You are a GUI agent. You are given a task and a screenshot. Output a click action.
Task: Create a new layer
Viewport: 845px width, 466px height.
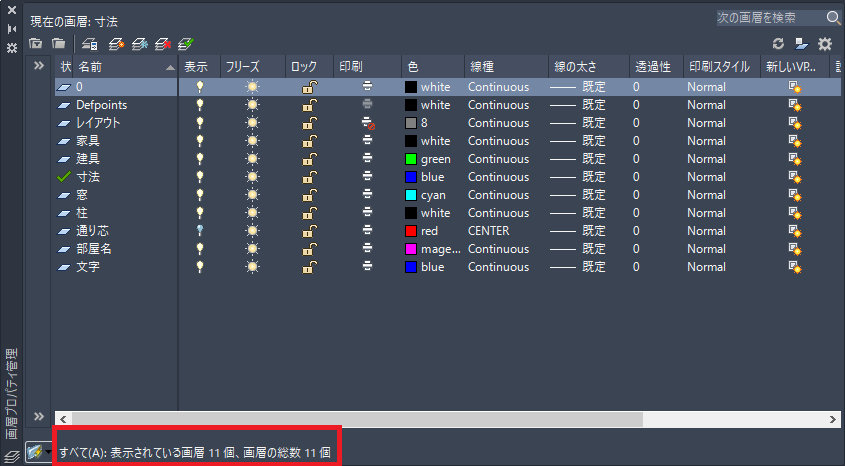coord(116,44)
